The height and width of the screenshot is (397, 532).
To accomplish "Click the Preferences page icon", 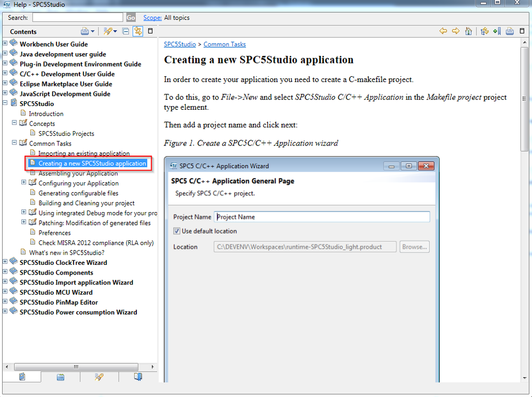I will pyautogui.click(x=32, y=232).
